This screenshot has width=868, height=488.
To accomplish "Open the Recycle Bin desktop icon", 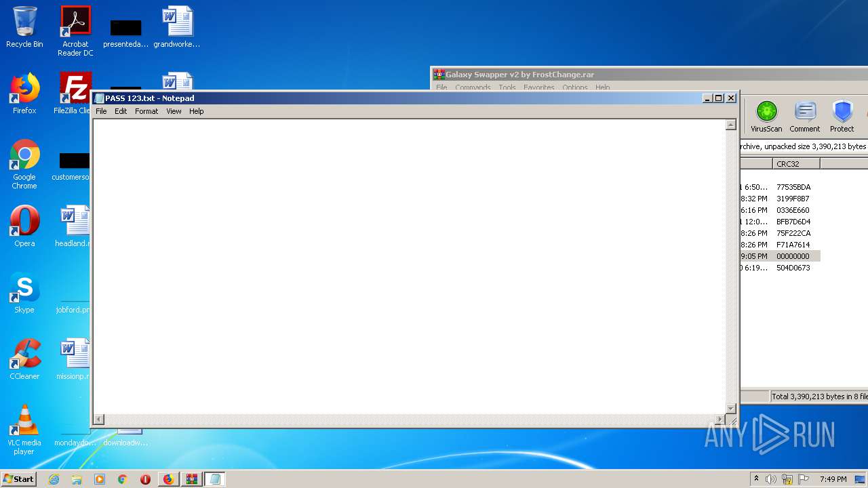I will 24,27.
